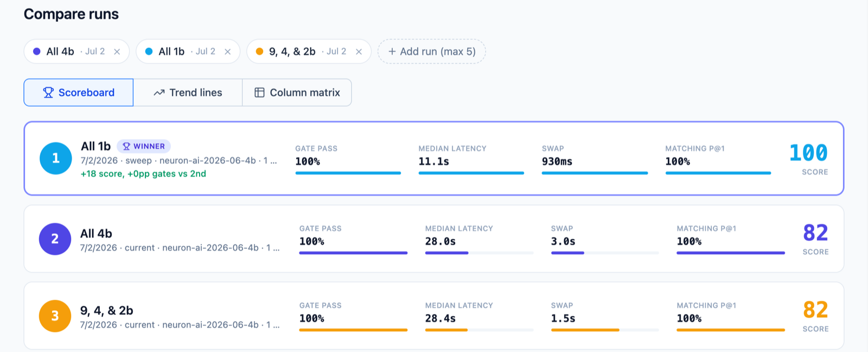Click All 1b metadata line with sweep
868x352 pixels.
point(179,161)
